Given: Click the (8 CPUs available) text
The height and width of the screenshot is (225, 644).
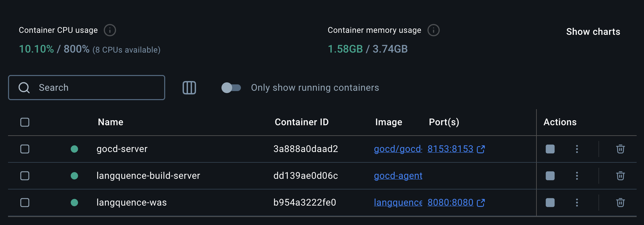Looking at the screenshot, I should [x=126, y=50].
